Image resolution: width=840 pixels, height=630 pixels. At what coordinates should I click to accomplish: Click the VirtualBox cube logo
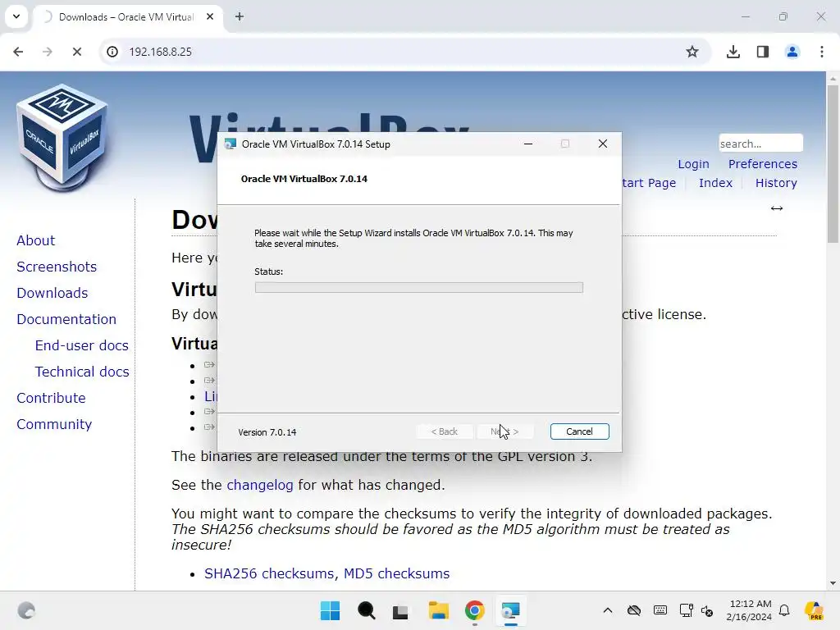point(62,138)
